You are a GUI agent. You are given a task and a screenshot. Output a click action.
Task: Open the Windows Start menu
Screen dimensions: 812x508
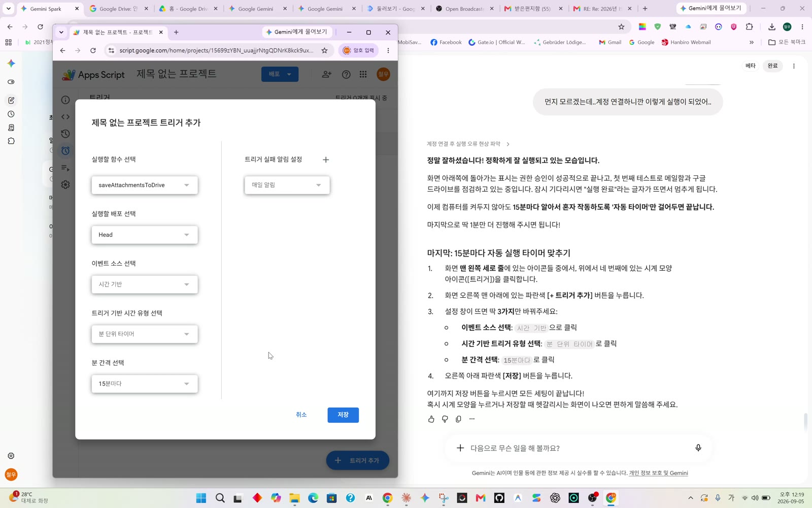coord(201,498)
